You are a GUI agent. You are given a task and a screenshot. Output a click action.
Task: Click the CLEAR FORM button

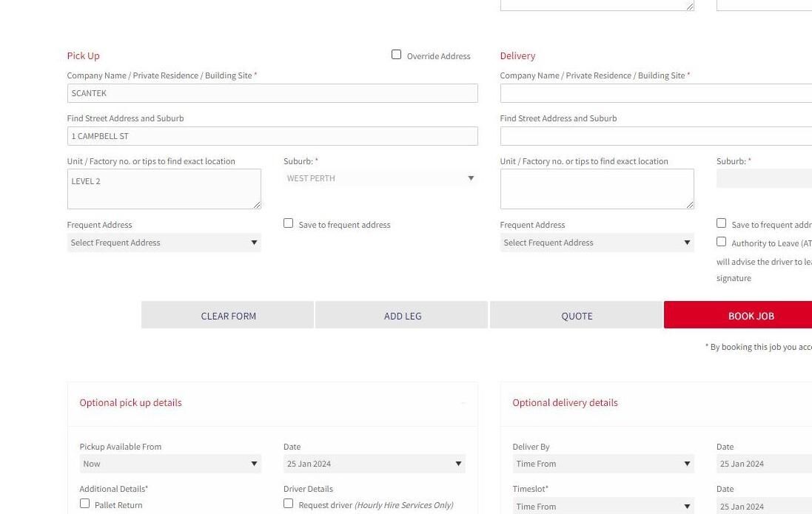tap(228, 315)
